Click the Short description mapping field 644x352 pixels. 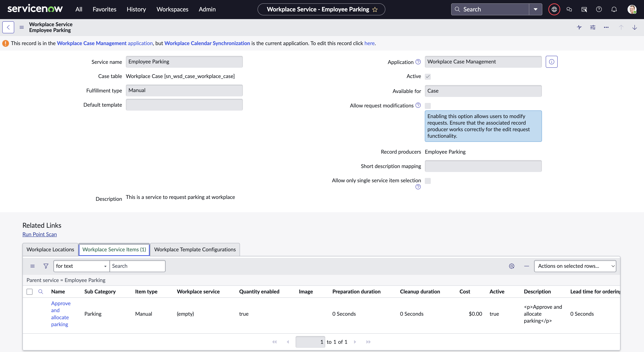click(x=483, y=166)
